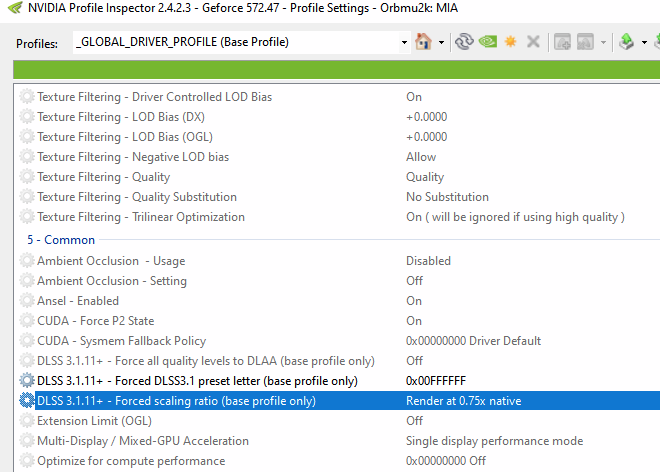The height and width of the screenshot is (472, 660).
Task: Select 'Force all quality levels to DLAA' setting
Action: click(x=206, y=361)
